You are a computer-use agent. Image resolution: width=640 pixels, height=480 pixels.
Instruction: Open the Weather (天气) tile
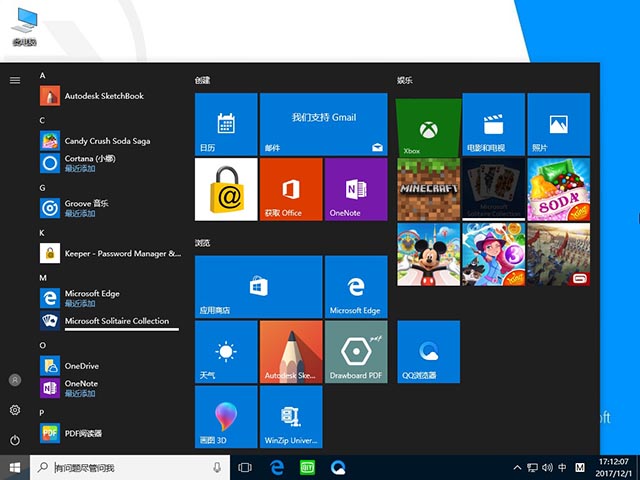[x=226, y=352]
